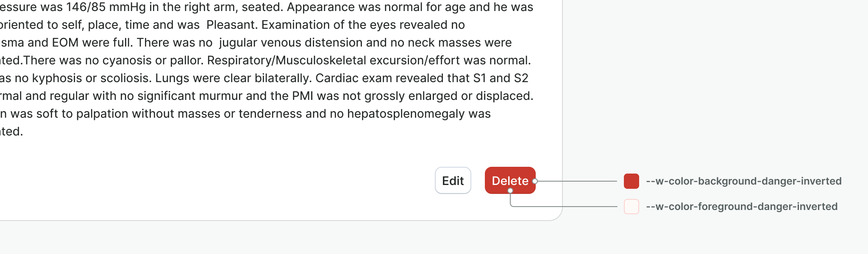The height and width of the screenshot is (254, 868).
Task: Click the word "kyphosis" in the note
Action: 56,78
